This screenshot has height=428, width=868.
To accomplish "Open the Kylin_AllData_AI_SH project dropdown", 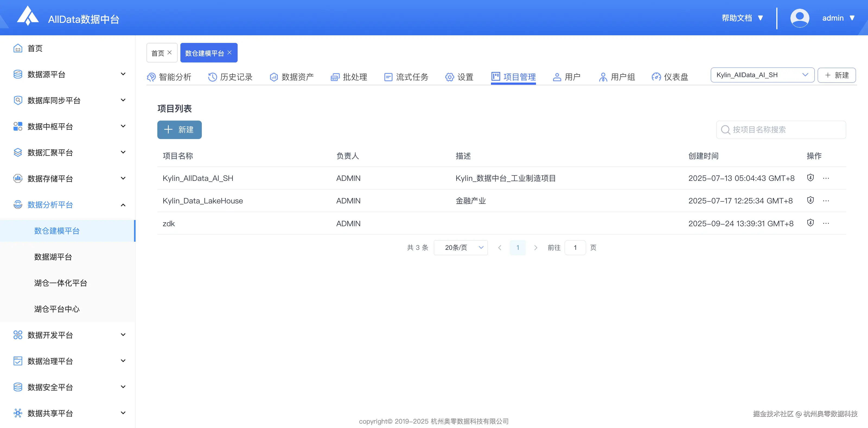I will pos(762,75).
